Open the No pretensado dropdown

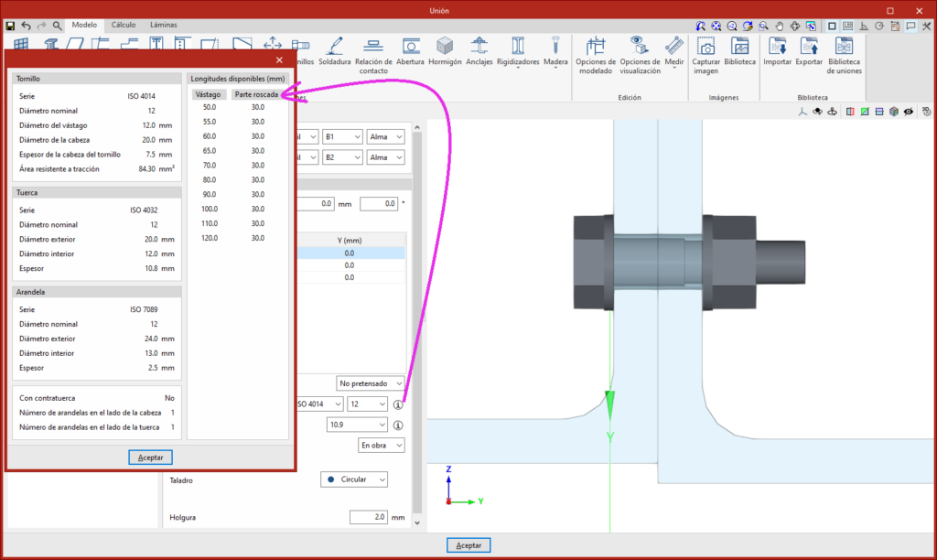pos(370,382)
